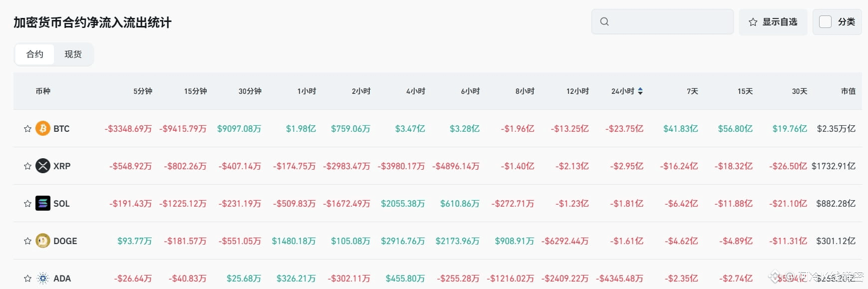Select DOGE value -$6292.44万
This screenshot has height=289, width=868.
point(565,241)
